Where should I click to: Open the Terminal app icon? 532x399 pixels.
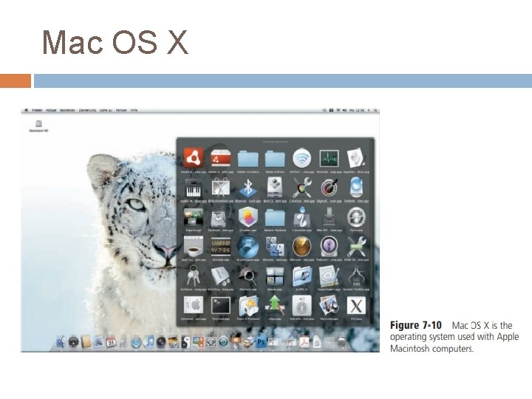220,306
